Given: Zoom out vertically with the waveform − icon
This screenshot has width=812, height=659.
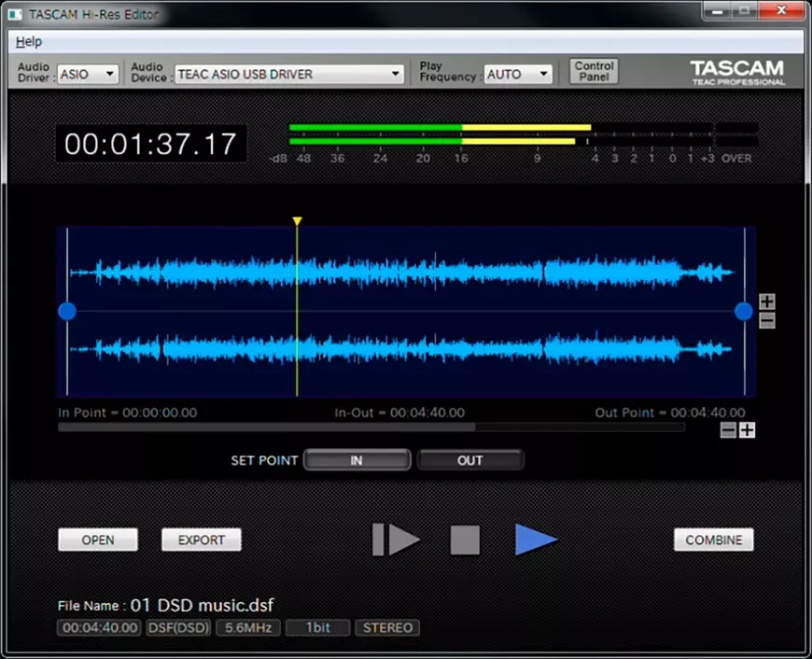Looking at the screenshot, I should click(765, 320).
